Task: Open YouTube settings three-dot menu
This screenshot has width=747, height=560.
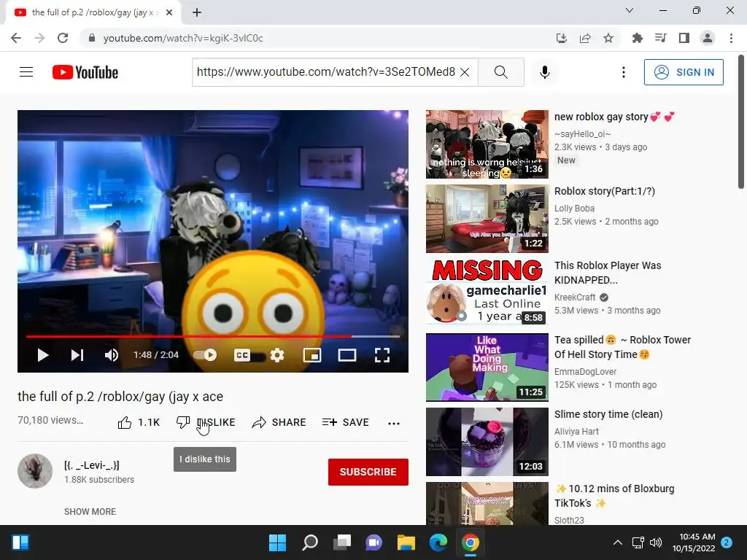Action: (x=623, y=72)
